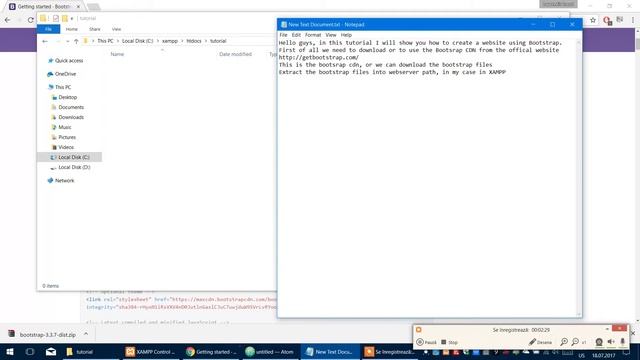The width and height of the screenshot is (640, 360).
Task: Open the Home tab in File Explorer
Action: coord(71,29)
